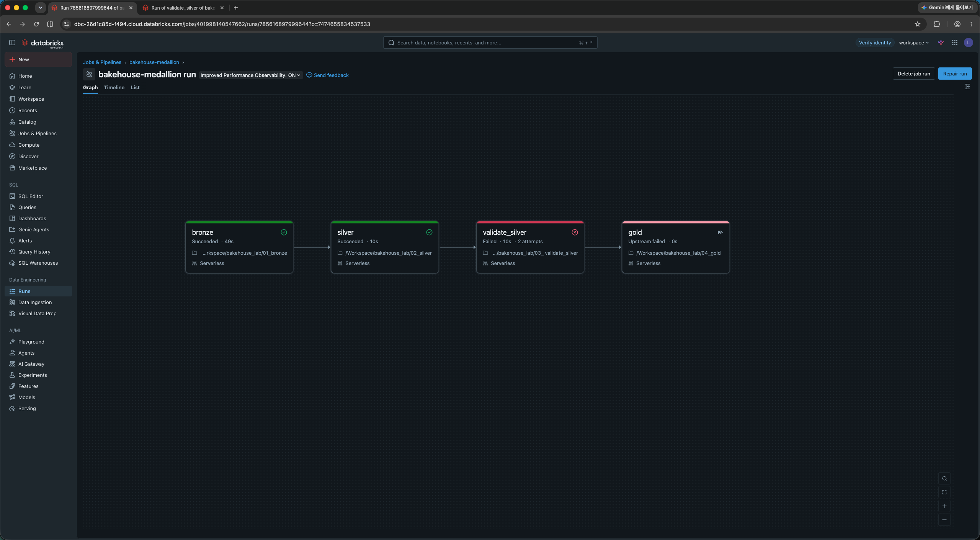
Task: Go to Jobs & Pipelines breadcrumb
Action: [x=102, y=62]
